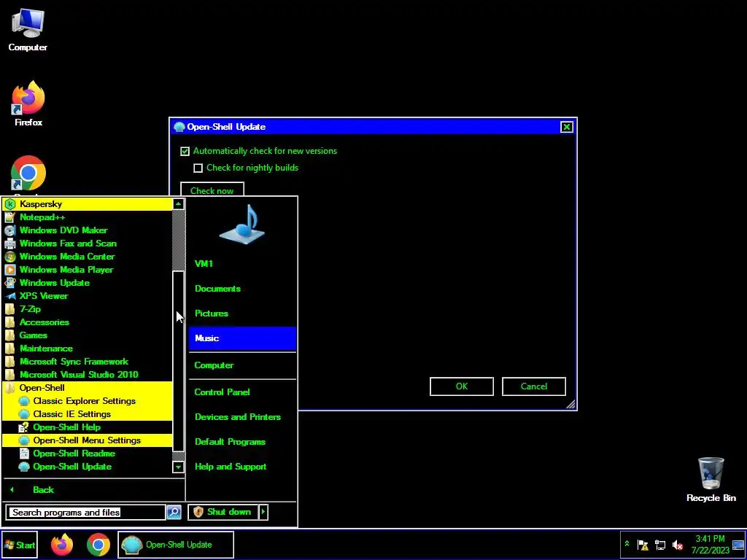Image resolution: width=747 pixels, height=560 pixels.
Task: Expand the Accessories folder
Action: point(88,322)
